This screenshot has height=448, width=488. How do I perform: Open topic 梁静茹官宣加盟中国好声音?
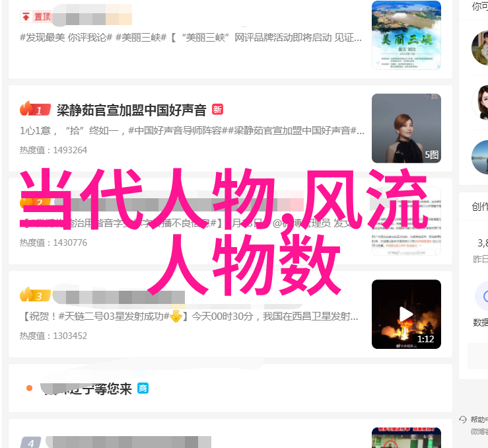pos(131,110)
